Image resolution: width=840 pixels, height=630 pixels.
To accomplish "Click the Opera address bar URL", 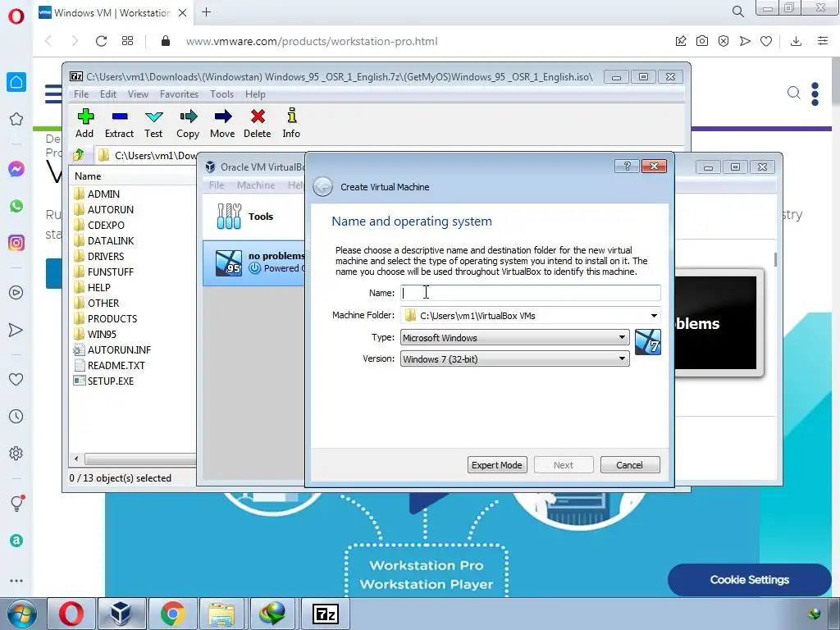I will coord(312,41).
